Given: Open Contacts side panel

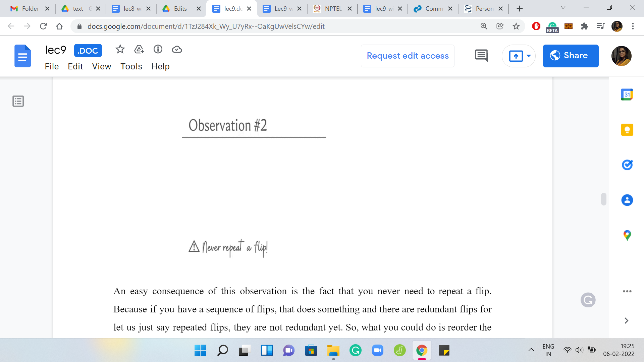Looking at the screenshot, I should click(x=627, y=200).
